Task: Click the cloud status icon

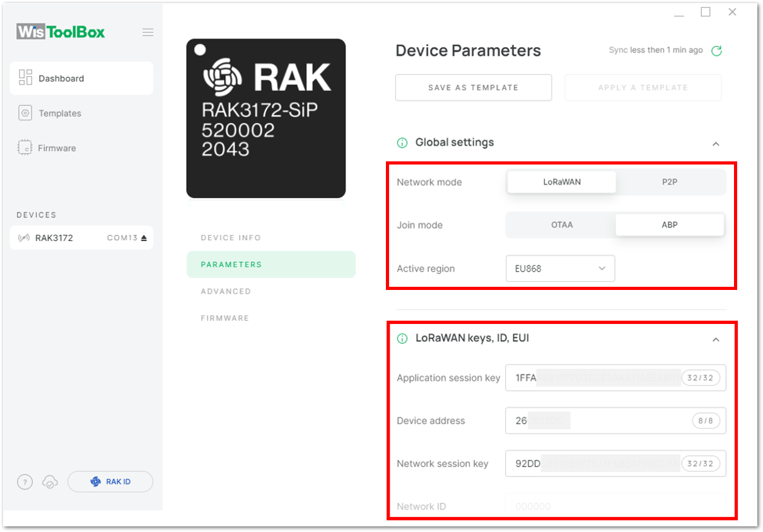Action: coord(50,482)
